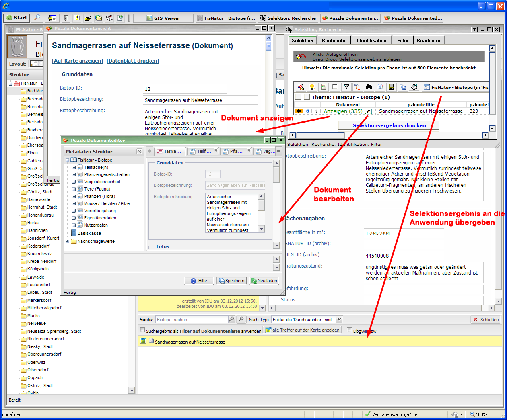Click the Biotope suchen search field

coord(192,320)
